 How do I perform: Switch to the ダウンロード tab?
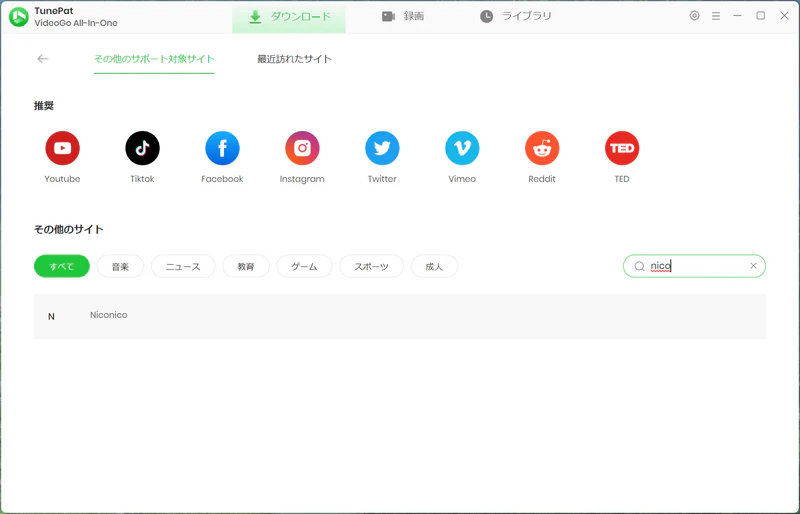(289, 17)
